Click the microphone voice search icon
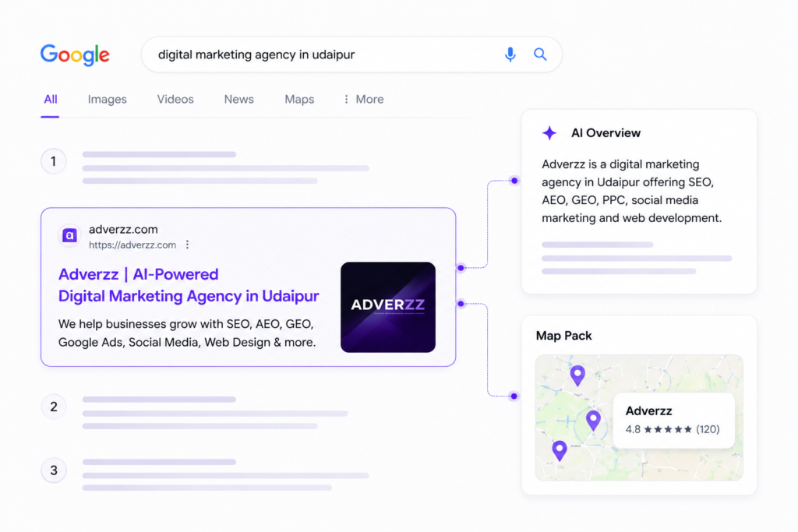The image size is (798, 532). pos(510,55)
